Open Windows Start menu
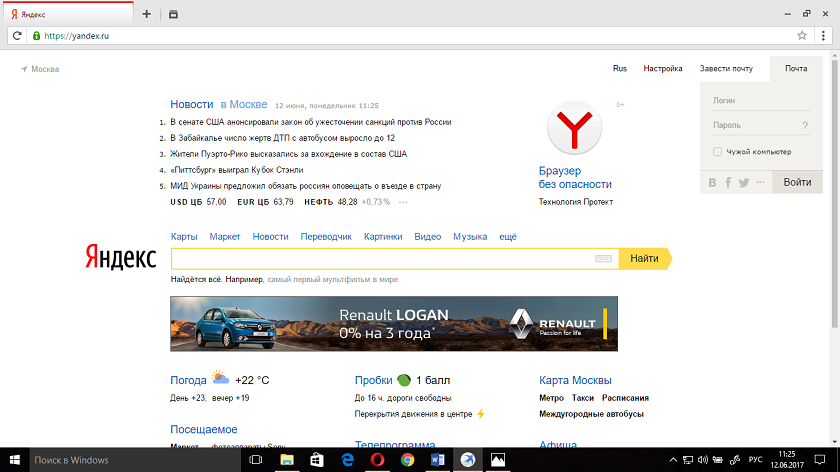This screenshot has height=472, width=840. (x=14, y=460)
